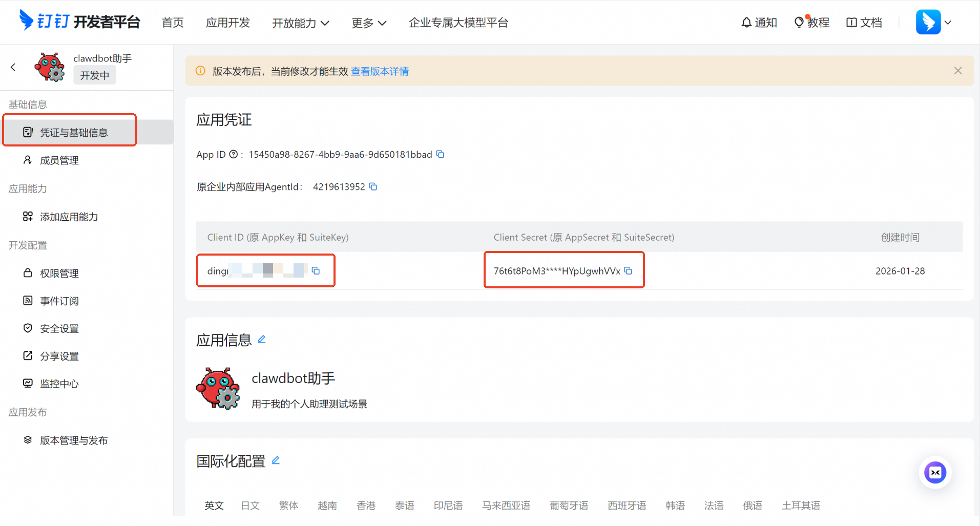Edit the 国际化配置 section
This screenshot has height=526, width=980.
276,460
